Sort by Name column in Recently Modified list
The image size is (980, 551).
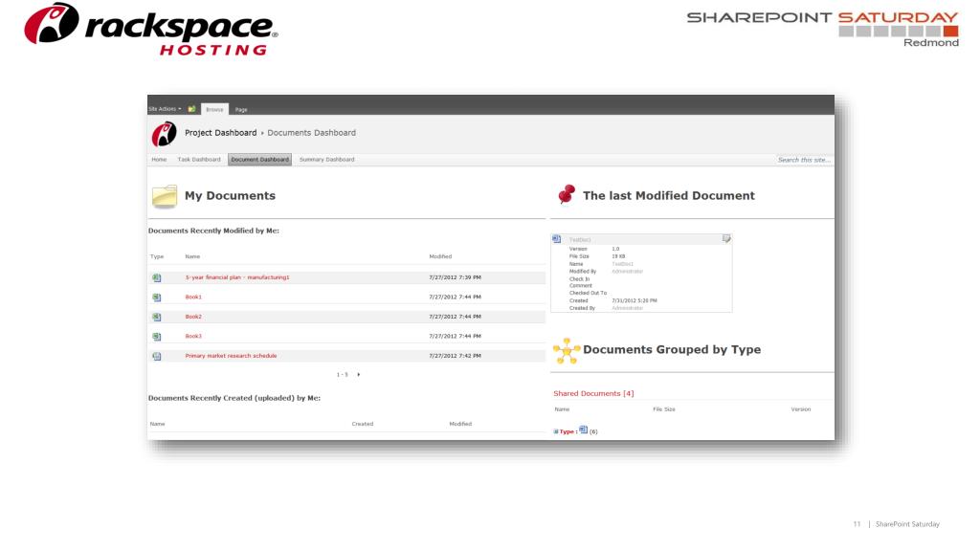click(x=192, y=256)
